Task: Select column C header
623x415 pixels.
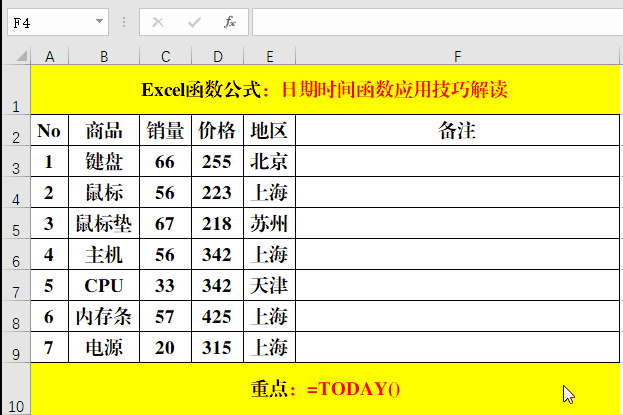Action: pyautogui.click(x=166, y=56)
